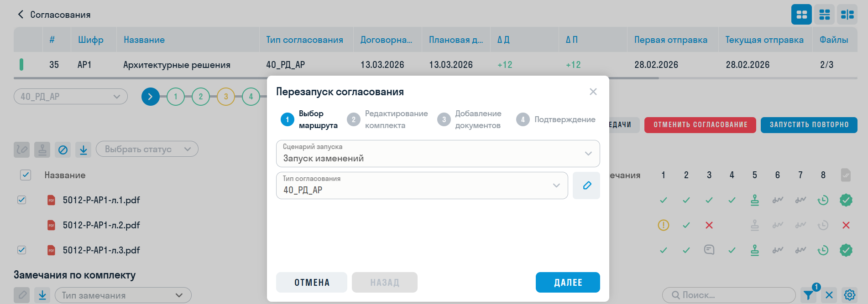Go to step 1 Выбор маршрута
This screenshot has height=304, width=868.
click(309, 119)
